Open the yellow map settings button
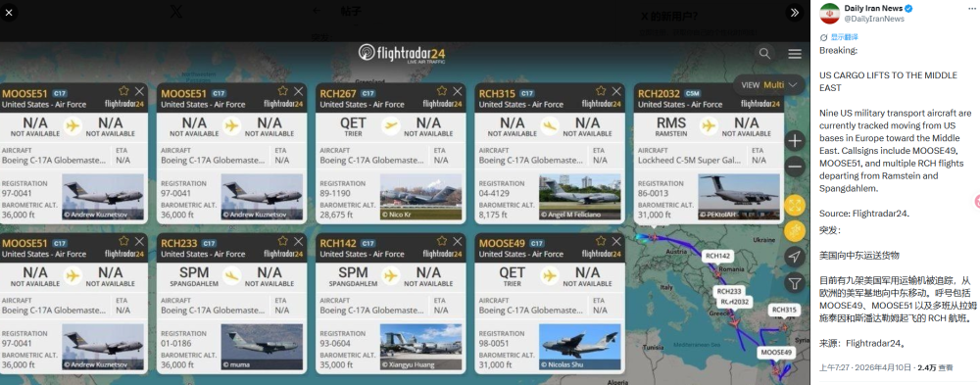Image resolution: width=980 pixels, height=385 pixels. pyautogui.click(x=795, y=231)
